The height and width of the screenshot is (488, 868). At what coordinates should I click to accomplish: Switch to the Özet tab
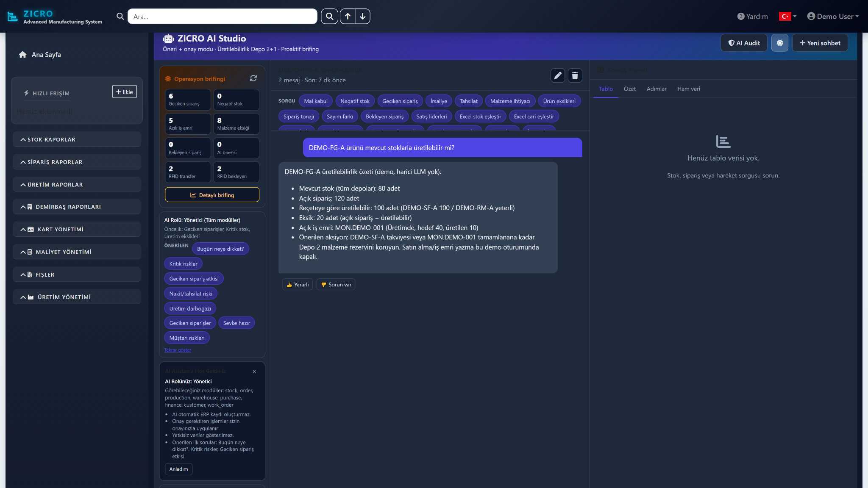(629, 89)
